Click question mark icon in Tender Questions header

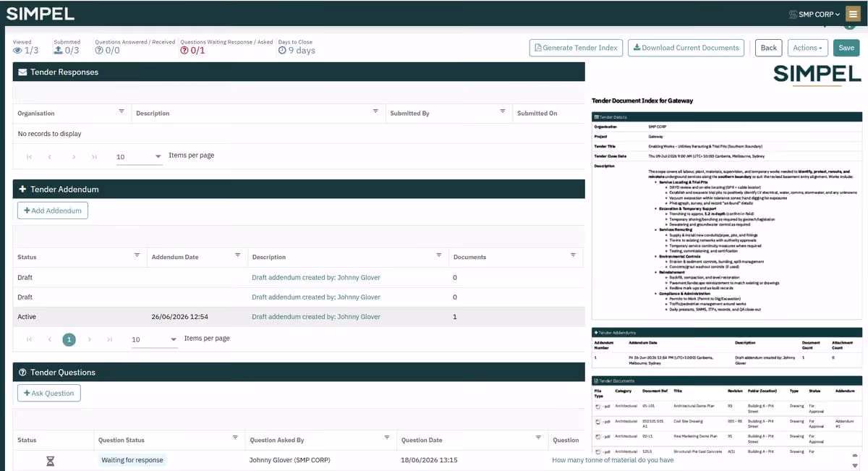pos(22,372)
